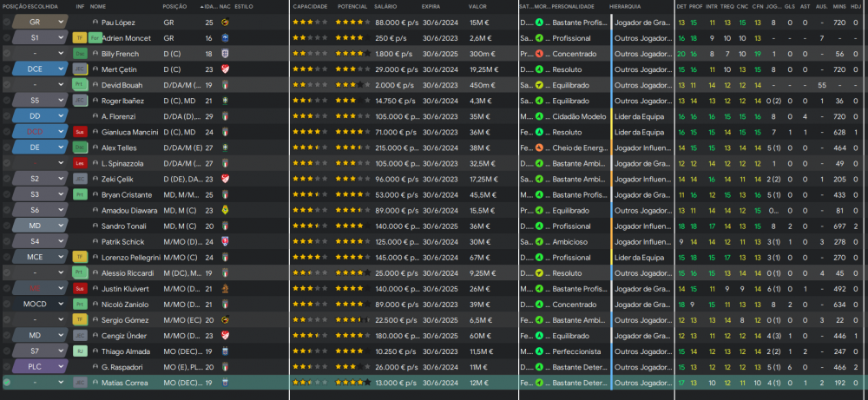The width and height of the screenshot is (868, 400).
Task: Sort by the SALÁRIO column header
Action: click(385, 7)
